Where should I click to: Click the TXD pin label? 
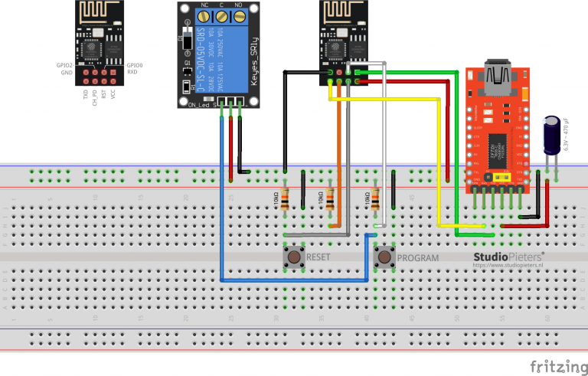(x=86, y=94)
